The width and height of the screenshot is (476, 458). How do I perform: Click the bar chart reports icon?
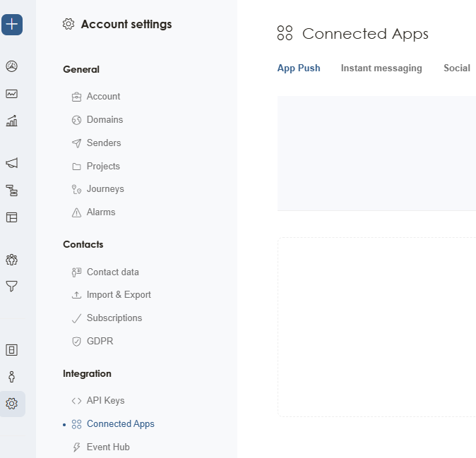coord(12,121)
